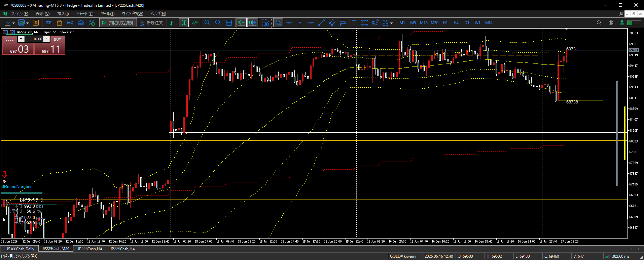
Task: Open the trading signals icon
Action: (70, 23)
